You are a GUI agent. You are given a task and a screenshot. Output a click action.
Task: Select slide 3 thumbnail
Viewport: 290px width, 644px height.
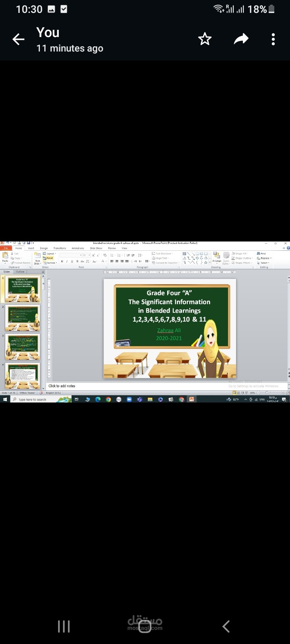point(23,347)
